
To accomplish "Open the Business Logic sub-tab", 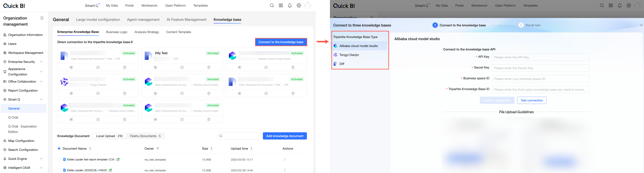I will click(117, 32).
